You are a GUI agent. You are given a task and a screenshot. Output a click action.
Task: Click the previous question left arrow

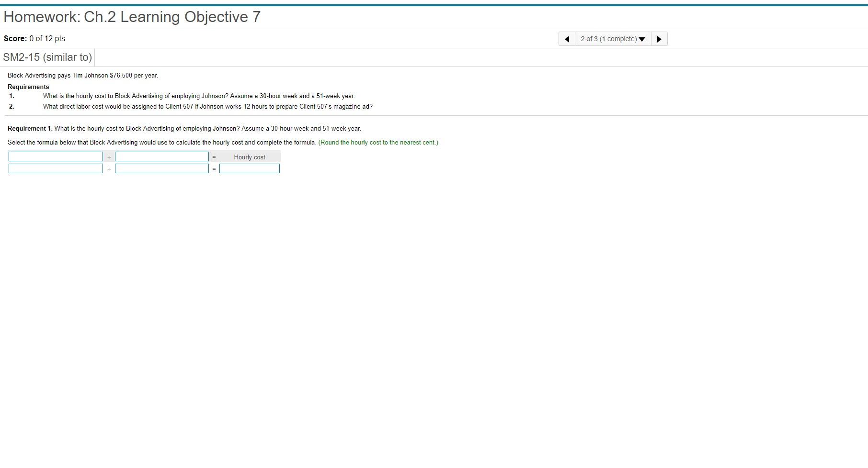tap(567, 39)
